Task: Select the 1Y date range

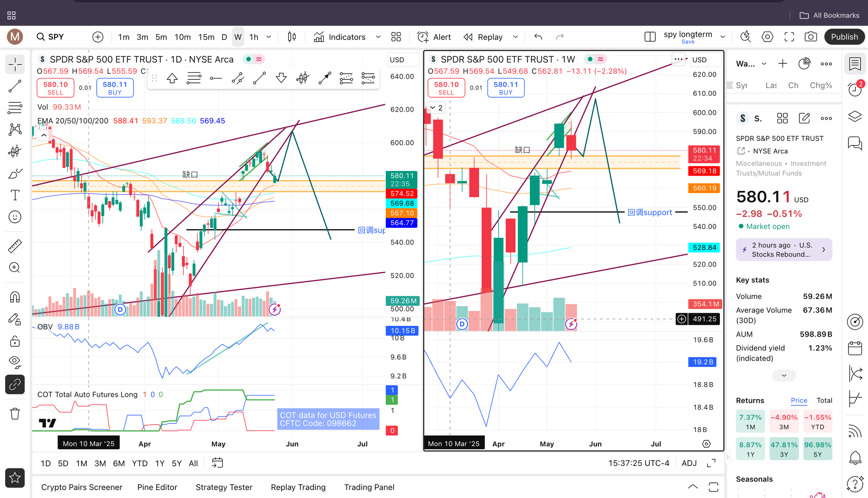Action: 160,463
